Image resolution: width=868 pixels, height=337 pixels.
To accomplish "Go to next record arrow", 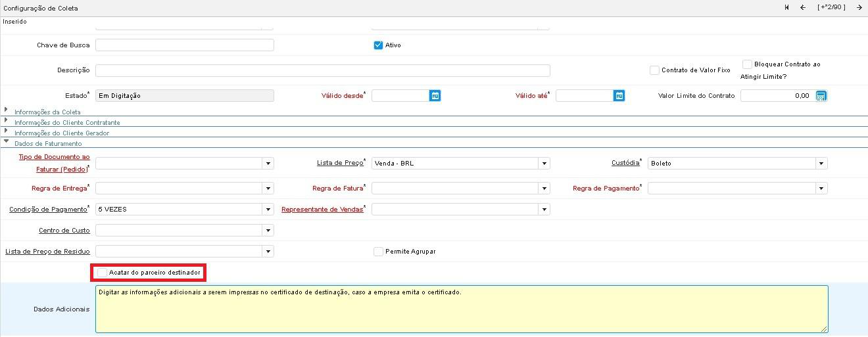I will [x=859, y=8].
